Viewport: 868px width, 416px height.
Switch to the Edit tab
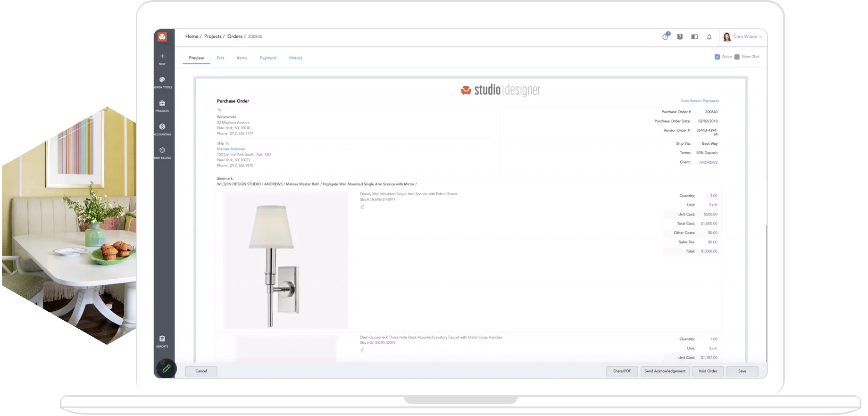[x=220, y=58]
